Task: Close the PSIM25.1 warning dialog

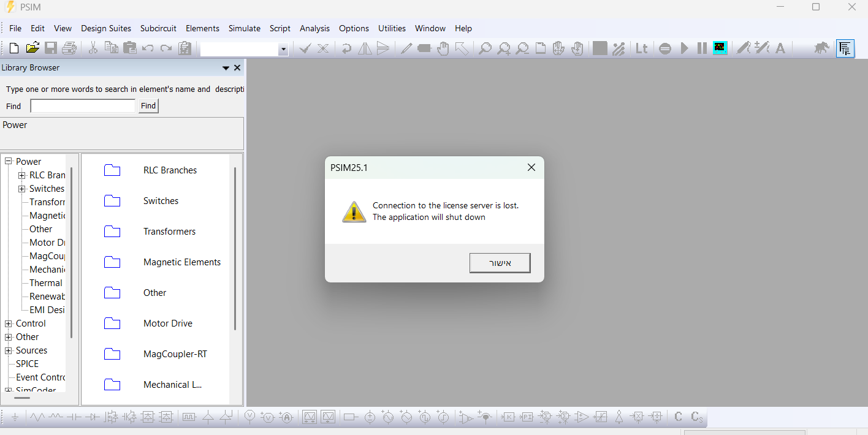Action: pyautogui.click(x=531, y=167)
